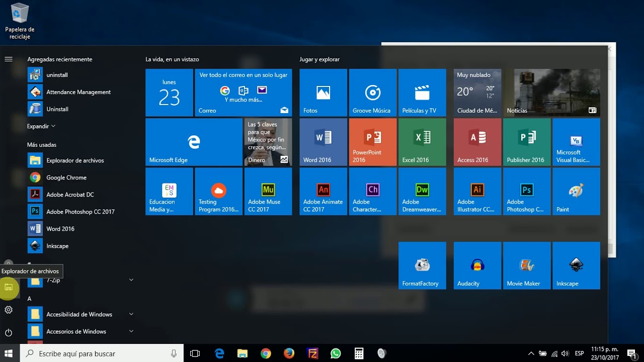
Task: Launch the Excel 2016 tile
Action: (x=422, y=142)
